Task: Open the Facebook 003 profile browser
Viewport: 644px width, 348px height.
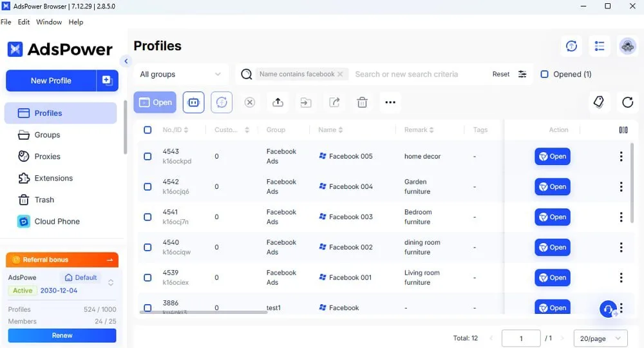Action: pos(553,217)
